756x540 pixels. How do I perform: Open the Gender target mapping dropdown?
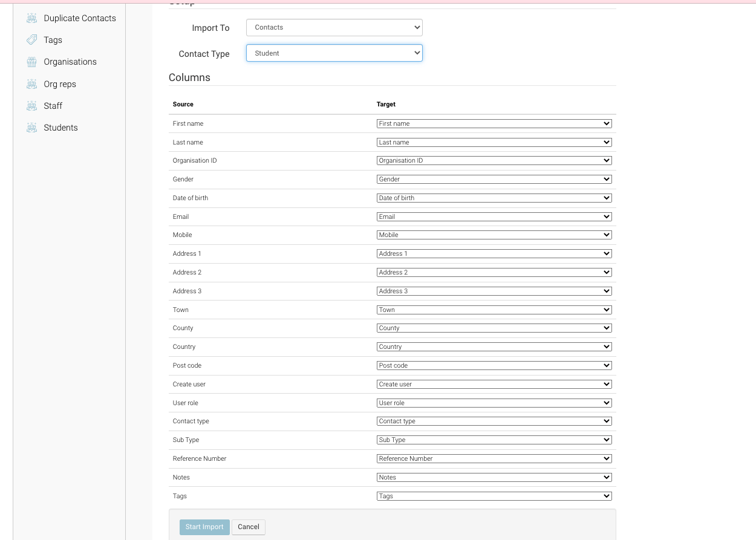click(494, 179)
